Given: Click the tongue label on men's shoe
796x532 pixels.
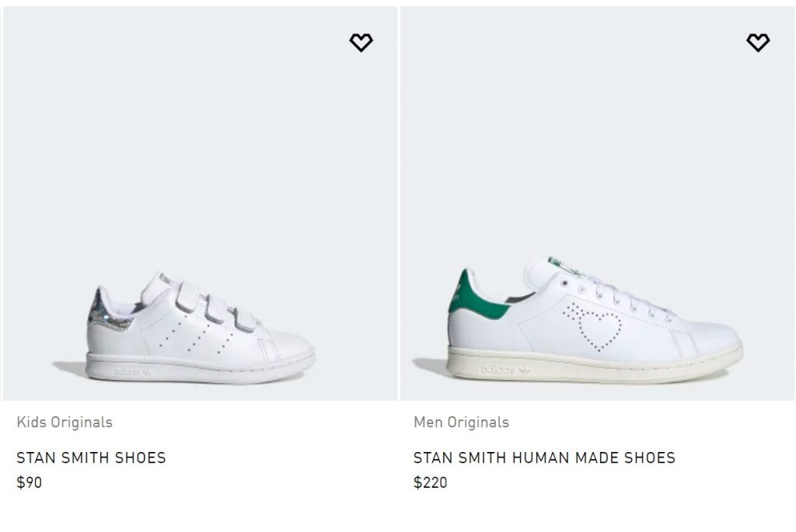Looking at the screenshot, I should click(560, 265).
